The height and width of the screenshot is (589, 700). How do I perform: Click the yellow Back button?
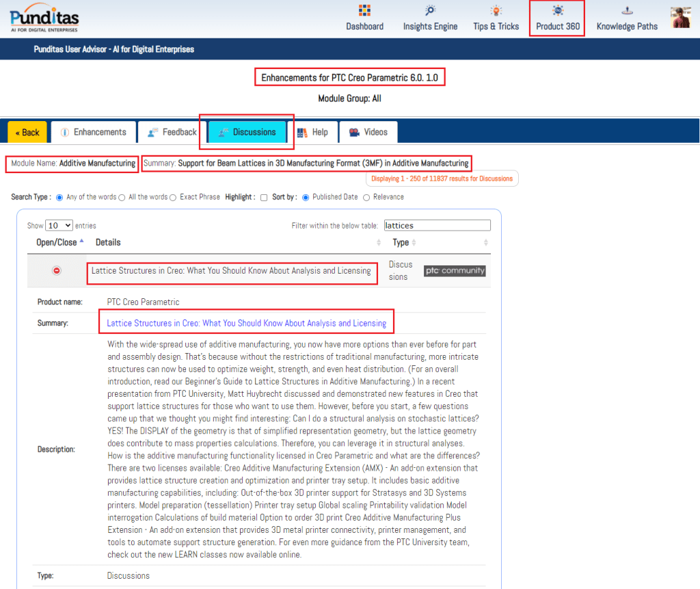(x=27, y=133)
